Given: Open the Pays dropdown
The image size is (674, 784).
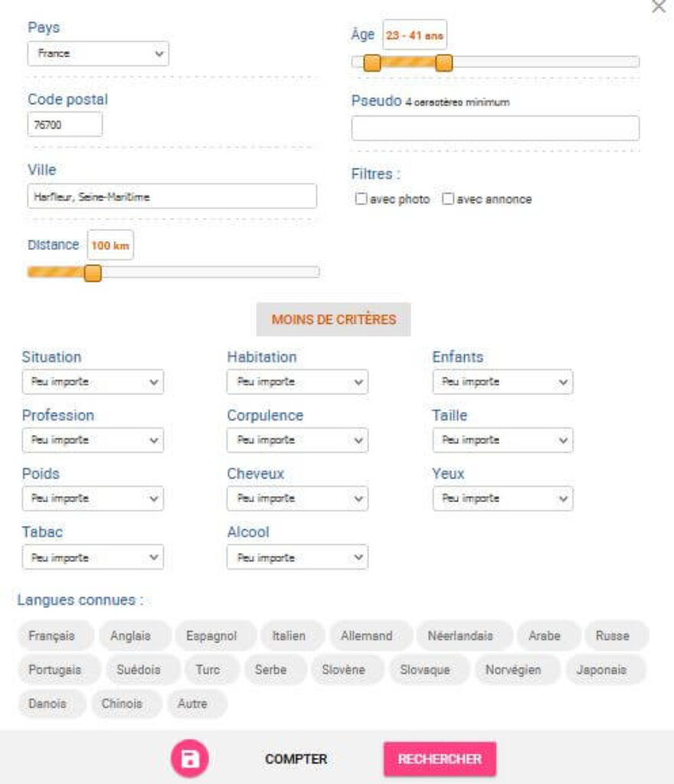Looking at the screenshot, I should coord(97,54).
